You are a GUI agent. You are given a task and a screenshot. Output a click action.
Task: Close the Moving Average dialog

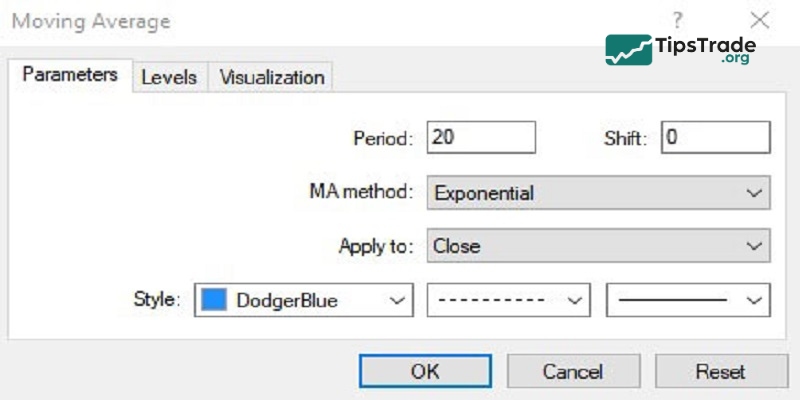click(x=760, y=20)
